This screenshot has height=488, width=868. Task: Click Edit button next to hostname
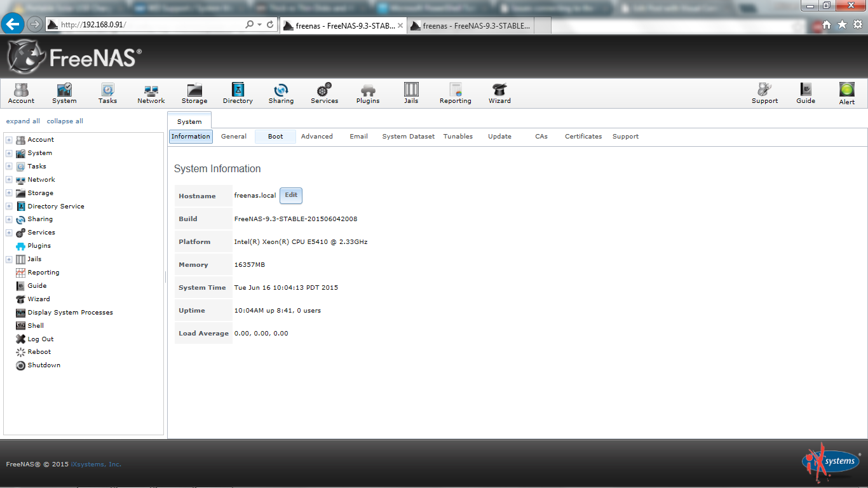pyautogui.click(x=291, y=196)
